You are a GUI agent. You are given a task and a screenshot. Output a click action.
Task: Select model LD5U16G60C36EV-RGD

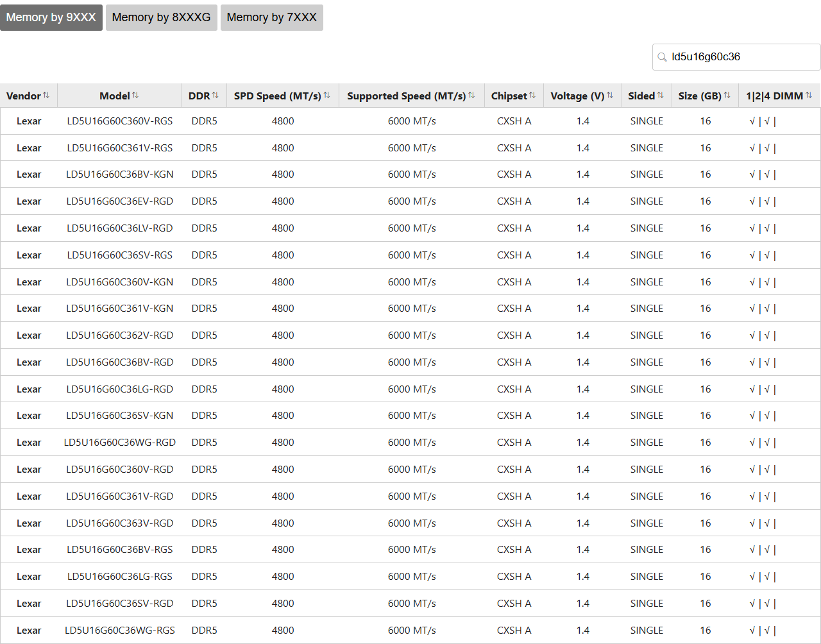120,201
